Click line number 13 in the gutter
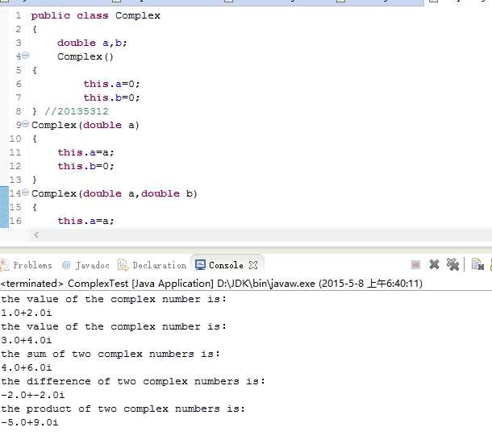The height and width of the screenshot is (448, 492). click(15, 180)
